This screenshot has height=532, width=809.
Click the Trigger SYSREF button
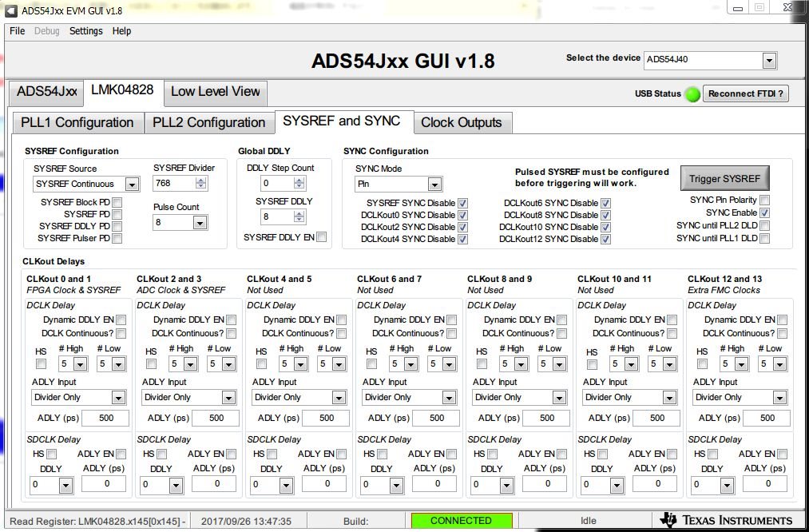pos(725,179)
